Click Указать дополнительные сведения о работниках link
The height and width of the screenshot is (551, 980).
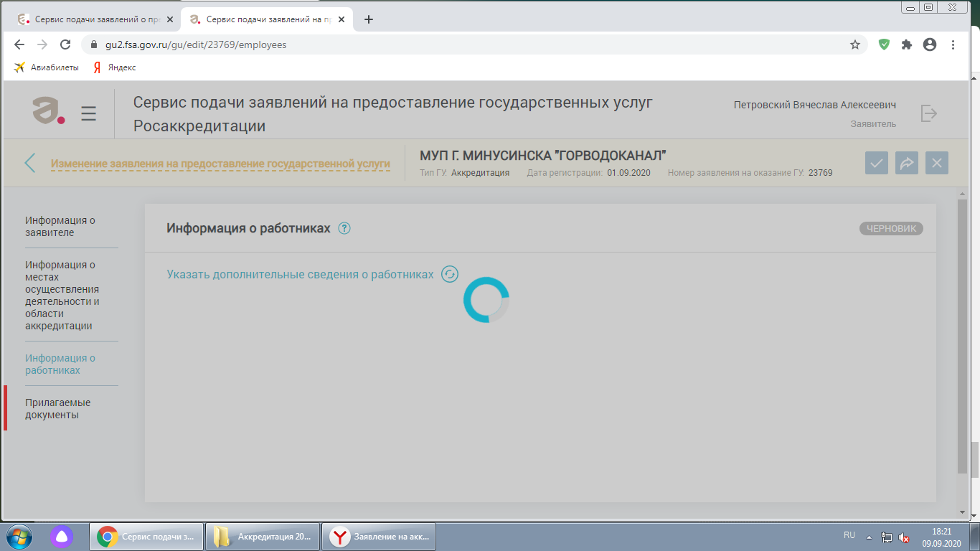tap(300, 274)
